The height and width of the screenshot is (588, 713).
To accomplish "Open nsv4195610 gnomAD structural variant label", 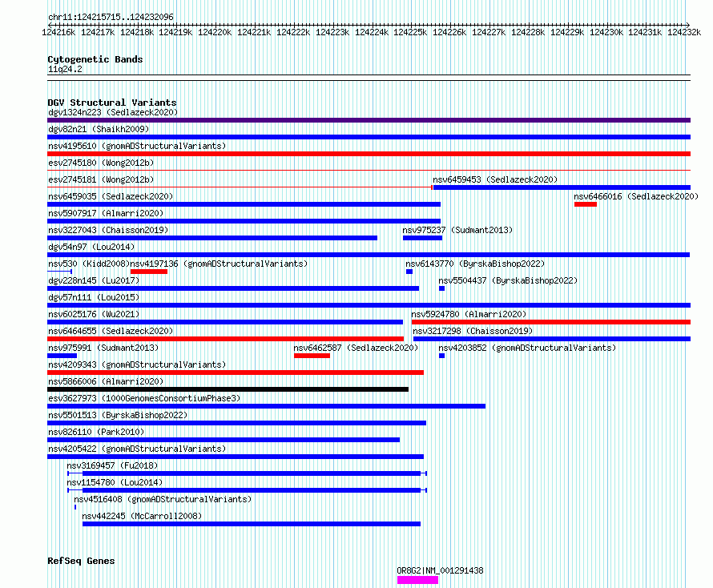I will pyautogui.click(x=137, y=146).
